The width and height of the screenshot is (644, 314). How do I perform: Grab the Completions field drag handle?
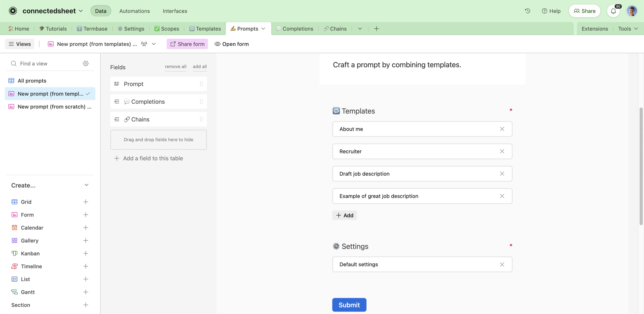(x=201, y=101)
